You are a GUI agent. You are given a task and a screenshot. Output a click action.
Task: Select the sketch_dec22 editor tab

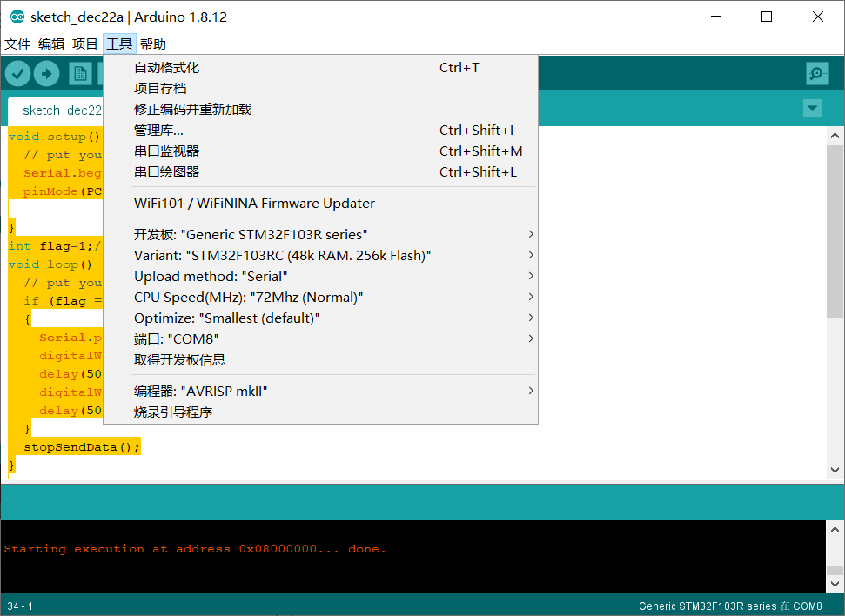pos(57,110)
